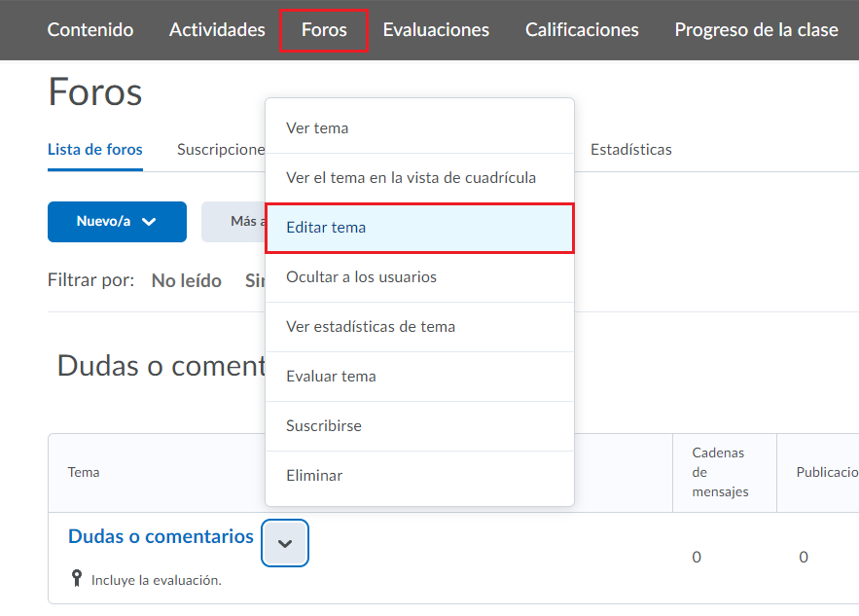Viewport: 859px width, 616px height.
Task: Expand the Nuevo/a dropdown button
Action: pyautogui.click(x=117, y=222)
